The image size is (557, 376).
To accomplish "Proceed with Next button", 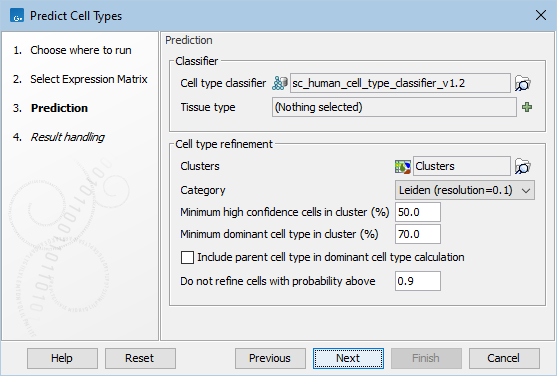I will click(348, 358).
